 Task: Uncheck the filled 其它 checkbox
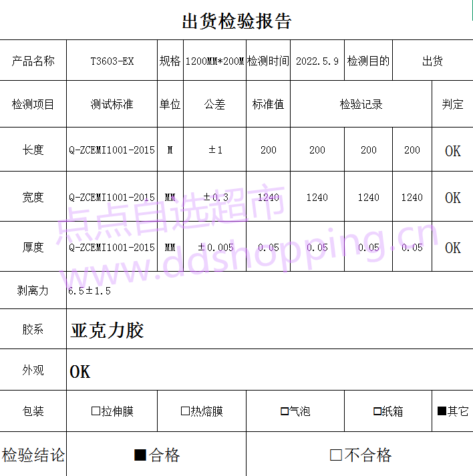(442, 411)
